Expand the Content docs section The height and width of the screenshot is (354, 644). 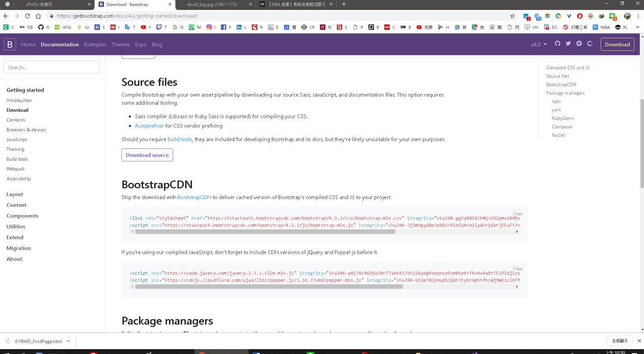click(16, 205)
